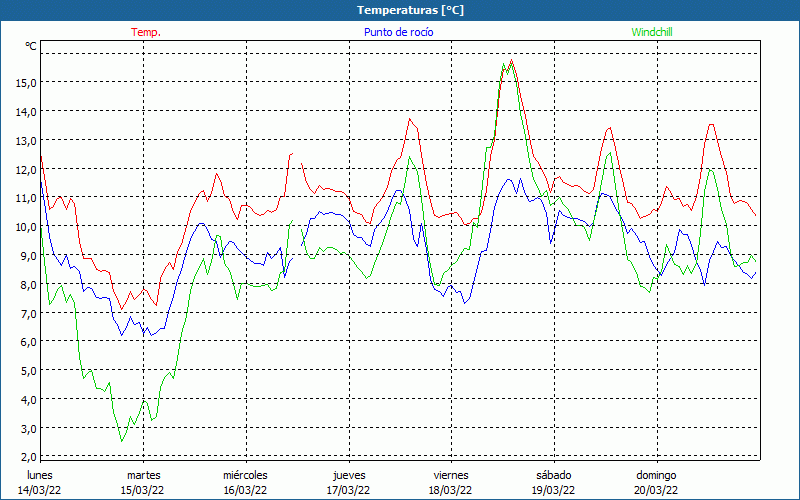
Task: Click the °C unit label on the axis
Action: click(31, 46)
